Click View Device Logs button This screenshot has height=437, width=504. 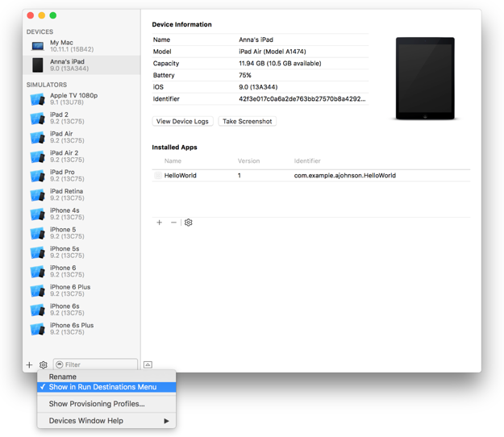[x=182, y=122]
